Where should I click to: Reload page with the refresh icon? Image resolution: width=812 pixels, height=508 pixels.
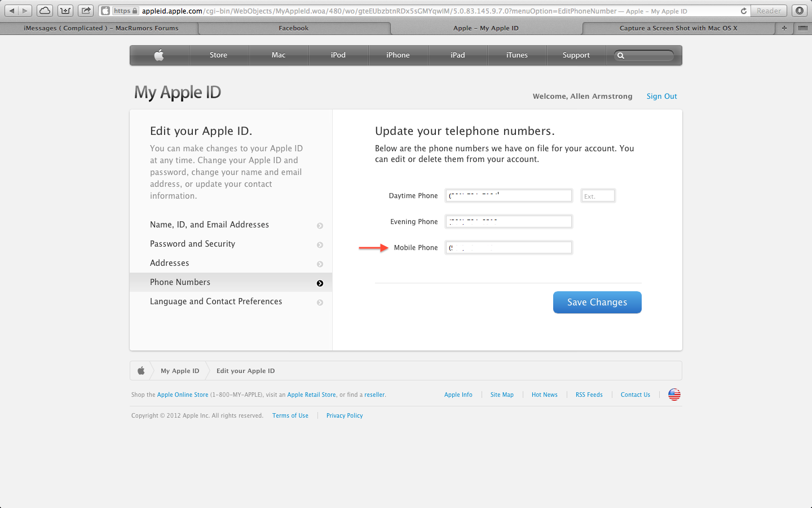[x=743, y=11]
